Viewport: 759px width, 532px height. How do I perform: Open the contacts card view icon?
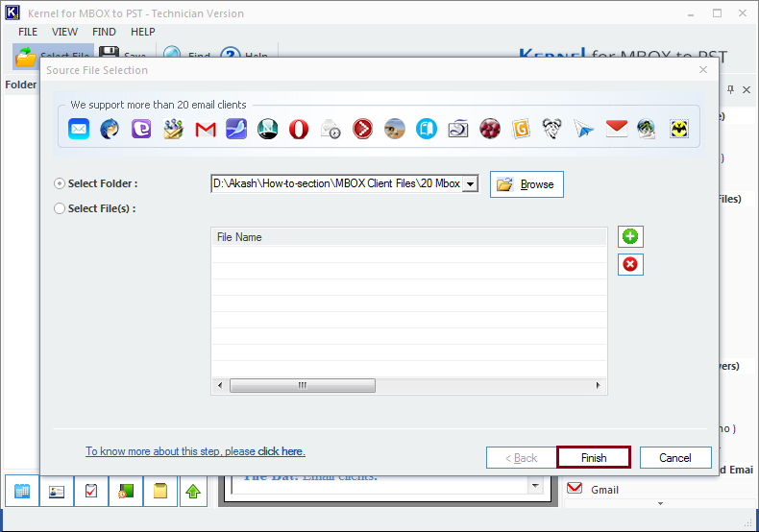point(57,492)
